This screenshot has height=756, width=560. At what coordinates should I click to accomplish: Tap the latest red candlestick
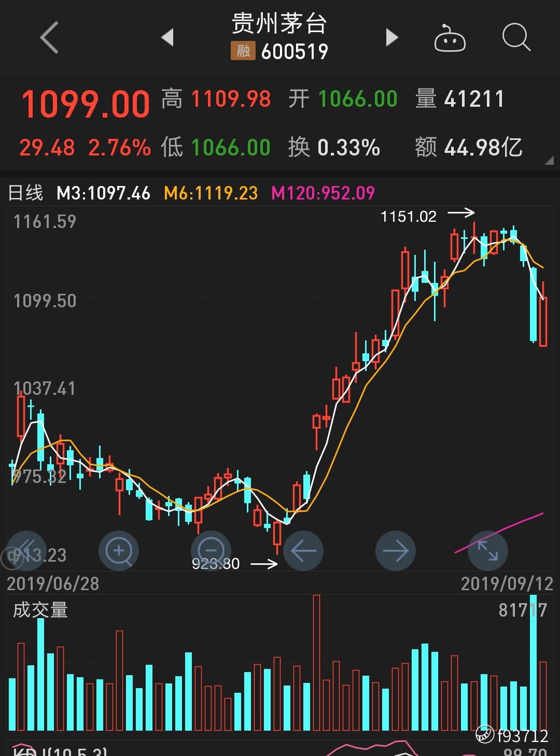point(543,321)
